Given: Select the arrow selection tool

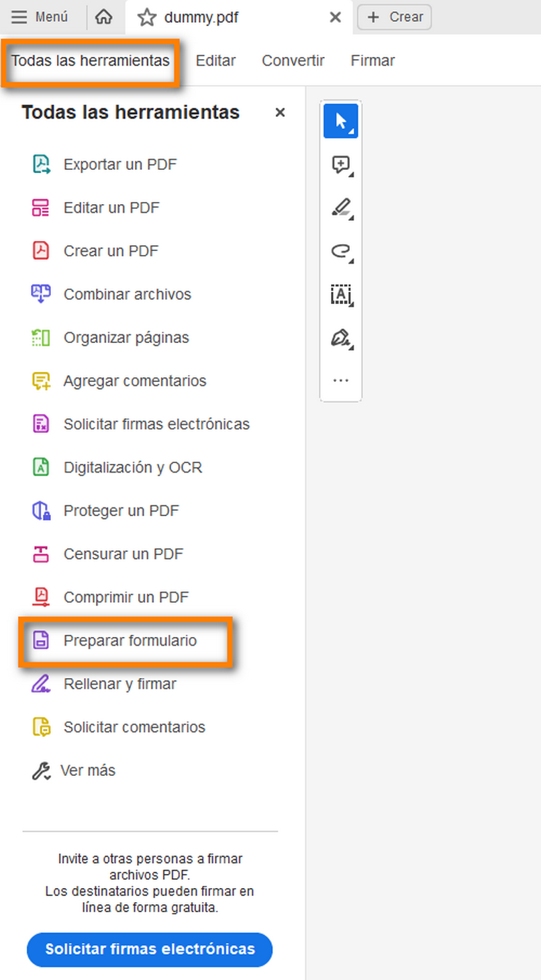Looking at the screenshot, I should [x=341, y=121].
